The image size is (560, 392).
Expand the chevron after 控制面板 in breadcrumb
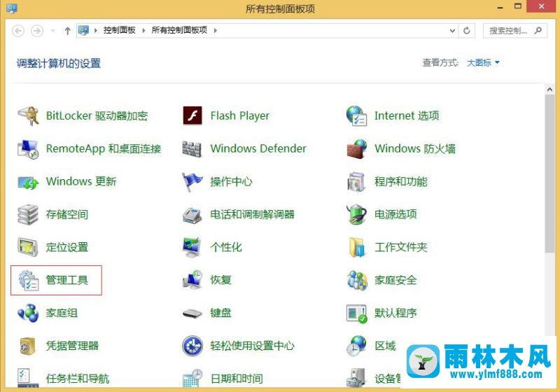click(143, 30)
